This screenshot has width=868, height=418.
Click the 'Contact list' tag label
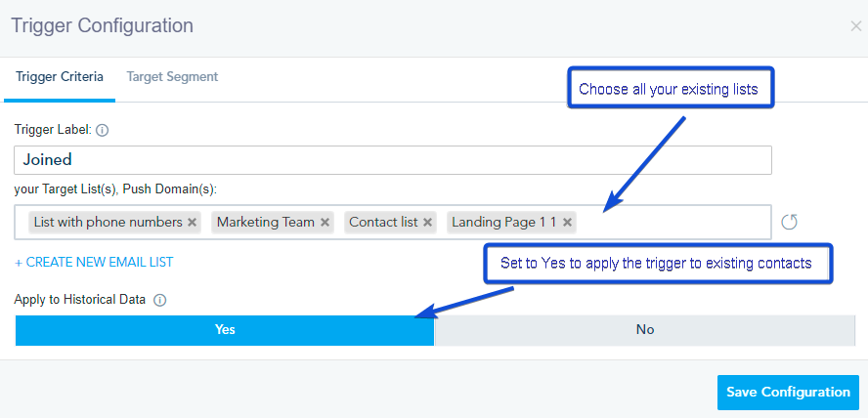point(383,223)
